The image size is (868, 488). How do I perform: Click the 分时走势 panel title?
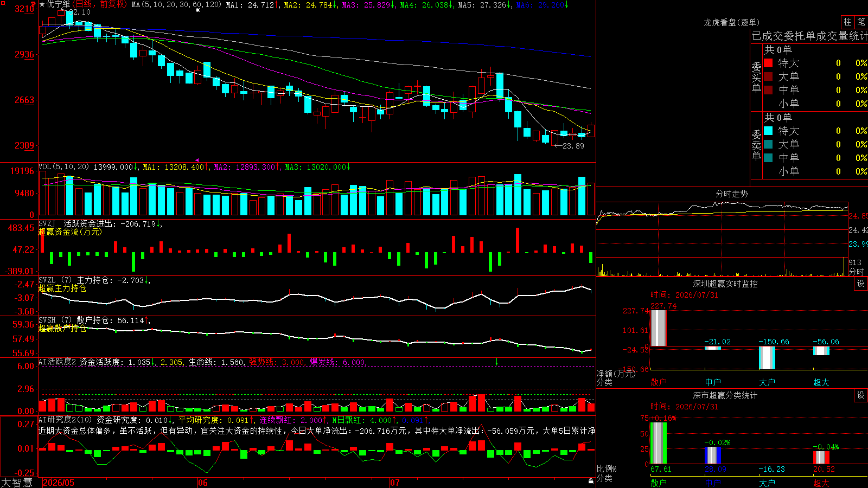(732, 194)
